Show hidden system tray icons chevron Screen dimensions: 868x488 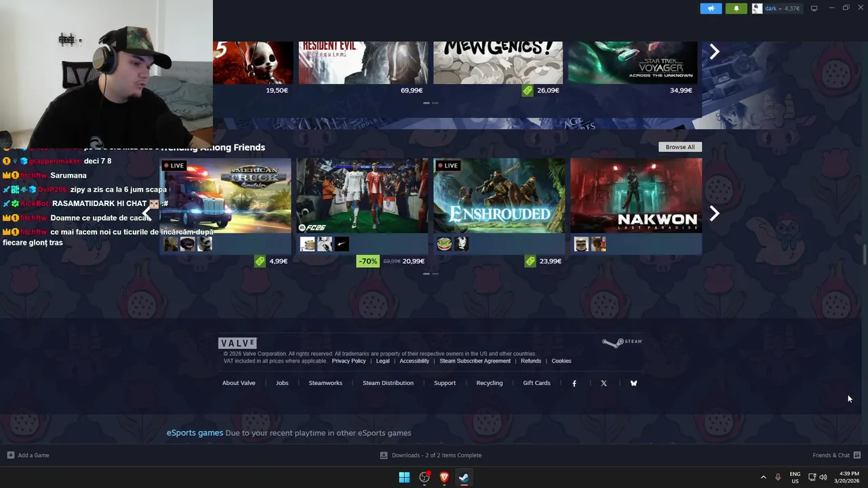763,477
